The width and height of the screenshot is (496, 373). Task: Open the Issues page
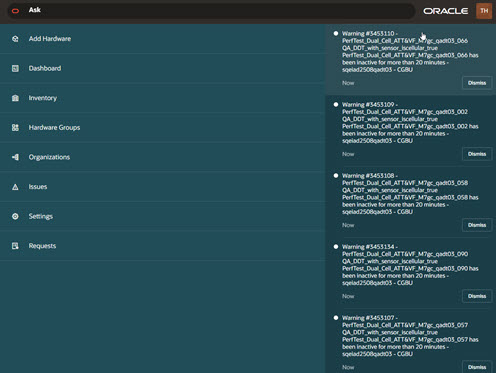[x=162, y=187]
